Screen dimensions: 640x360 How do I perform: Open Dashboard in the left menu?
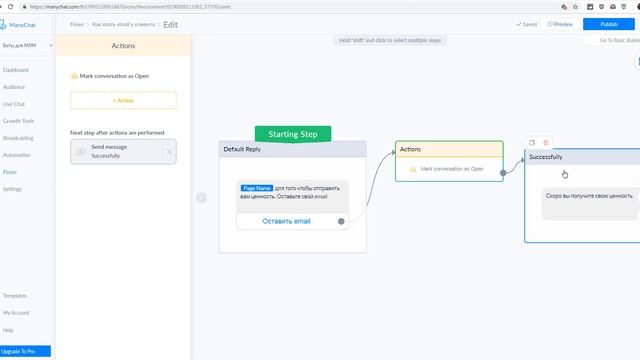pyautogui.click(x=16, y=70)
